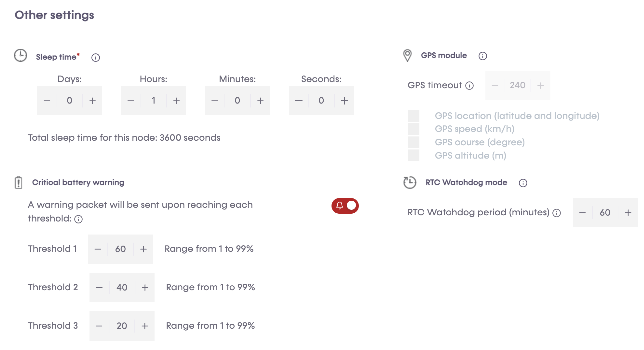644x350 pixels.
Task: Click the Threshold 3 value field
Action: pos(122,326)
